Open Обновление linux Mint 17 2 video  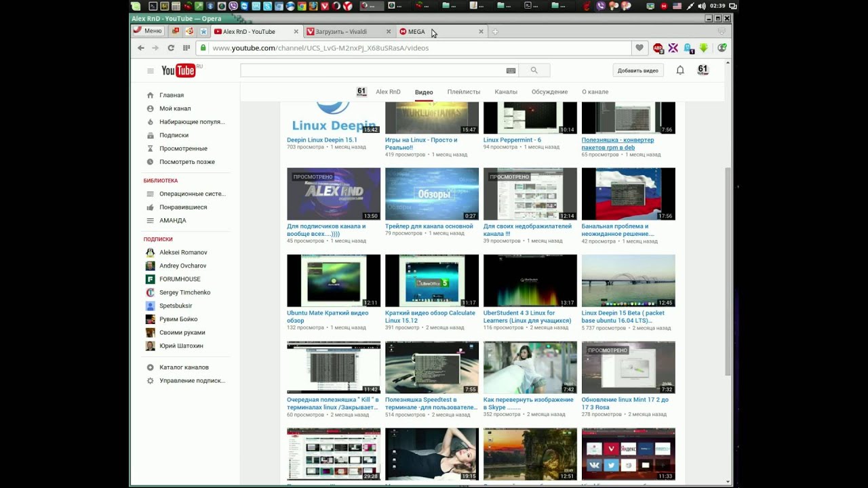625,403
